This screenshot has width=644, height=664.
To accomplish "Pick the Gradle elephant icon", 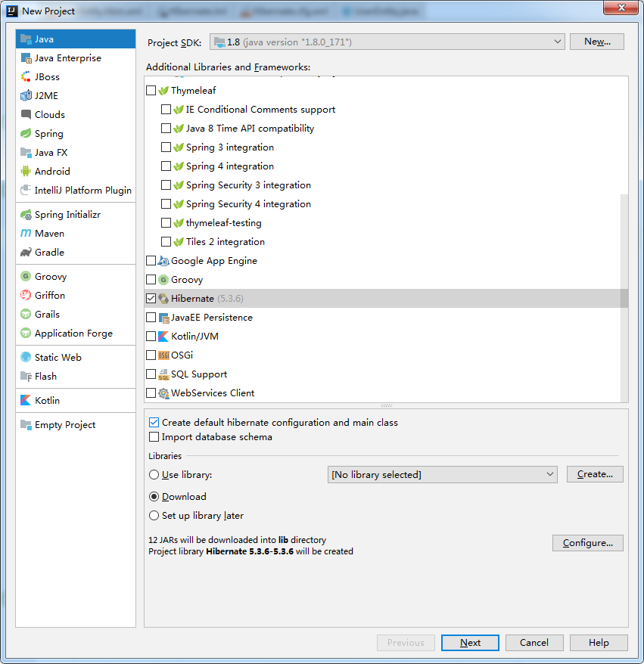I will [26, 253].
